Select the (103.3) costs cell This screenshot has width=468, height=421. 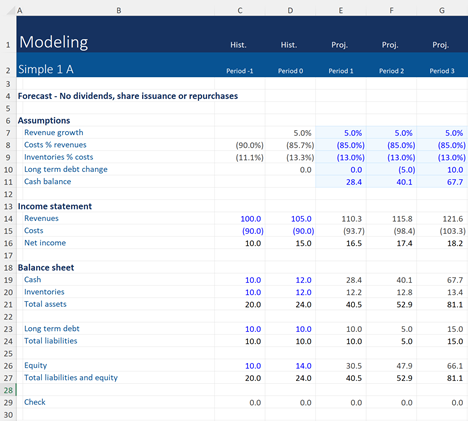click(442, 231)
